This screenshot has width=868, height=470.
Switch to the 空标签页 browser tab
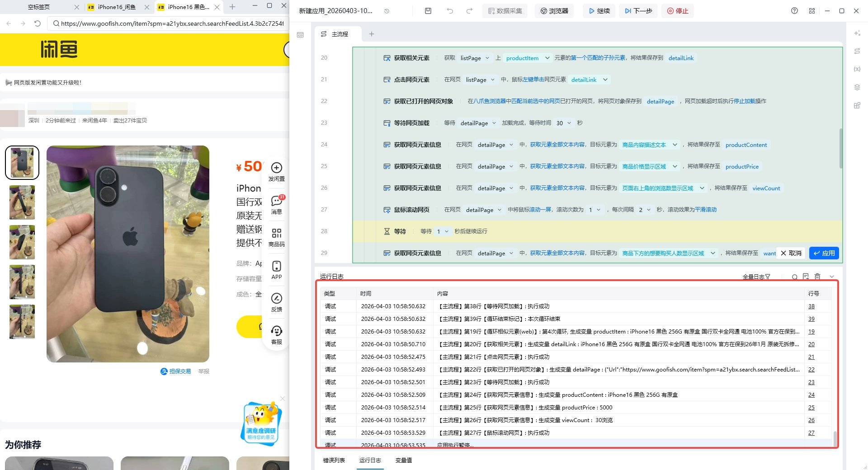pyautogui.click(x=39, y=7)
